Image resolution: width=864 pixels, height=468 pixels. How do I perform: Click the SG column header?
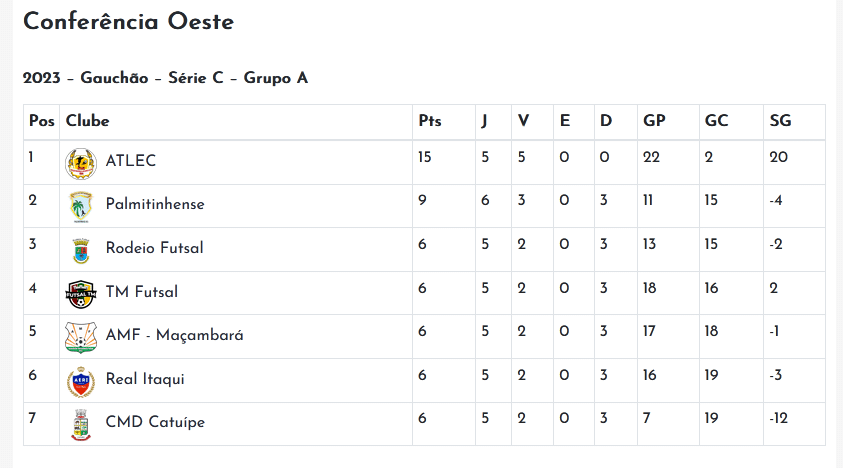[x=780, y=121]
